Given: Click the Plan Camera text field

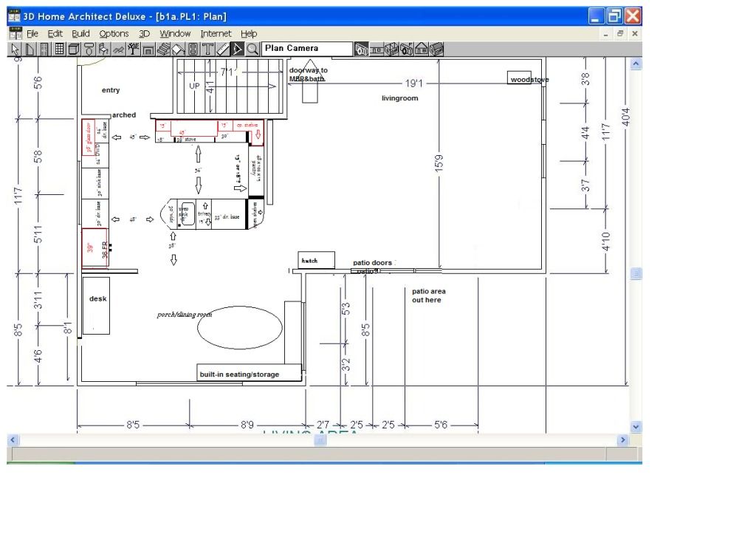Looking at the screenshot, I should click(306, 49).
